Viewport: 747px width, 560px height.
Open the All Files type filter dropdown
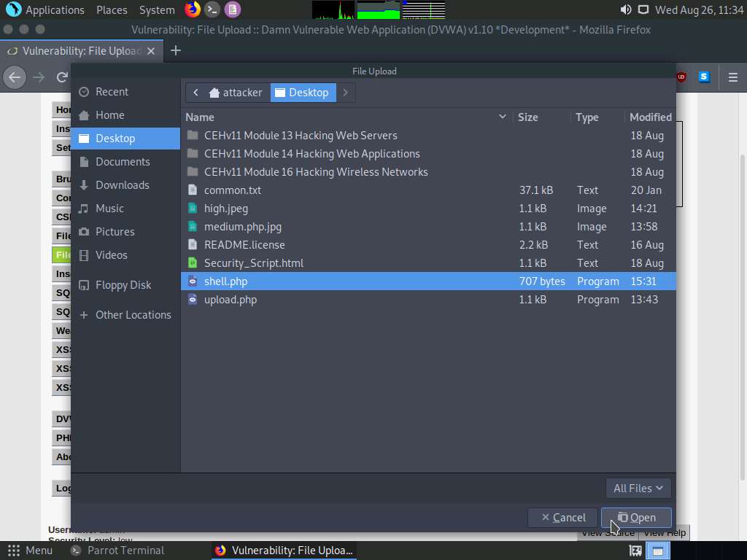[638, 488]
